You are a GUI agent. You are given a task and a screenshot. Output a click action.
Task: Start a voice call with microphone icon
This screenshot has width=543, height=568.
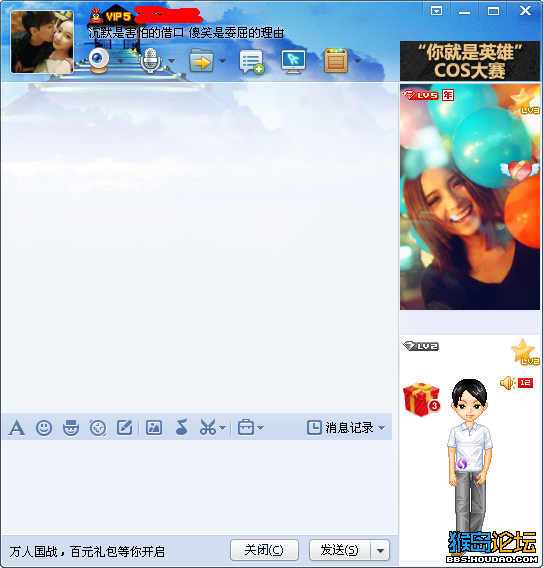click(x=150, y=60)
